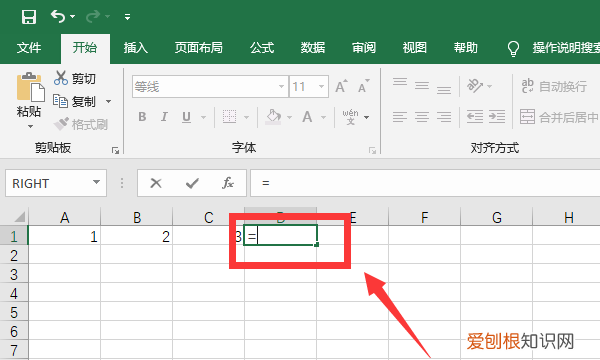600x360 pixels.
Task: Toggle Bold formatting
Action: click(x=142, y=117)
